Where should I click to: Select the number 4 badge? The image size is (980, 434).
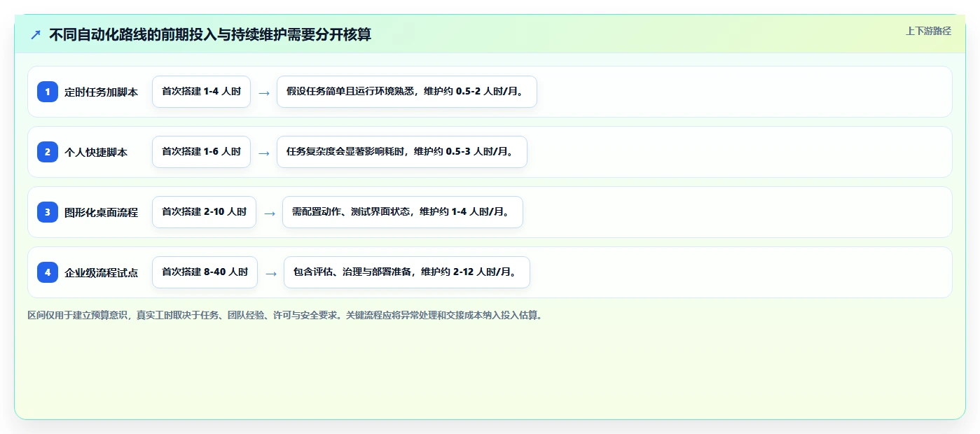[48, 272]
